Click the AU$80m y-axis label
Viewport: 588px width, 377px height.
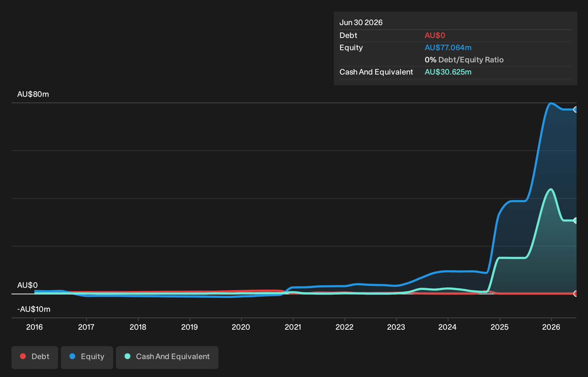(x=33, y=94)
